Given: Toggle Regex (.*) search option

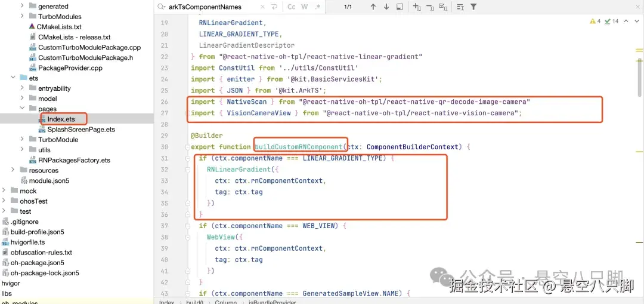Looking at the screenshot, I should click(x=317, y=7).
